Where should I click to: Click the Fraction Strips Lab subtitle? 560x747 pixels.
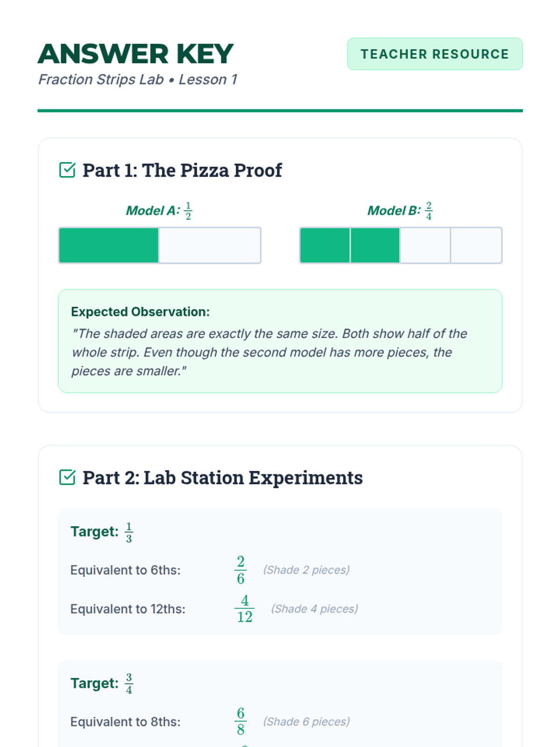[138, 79]
